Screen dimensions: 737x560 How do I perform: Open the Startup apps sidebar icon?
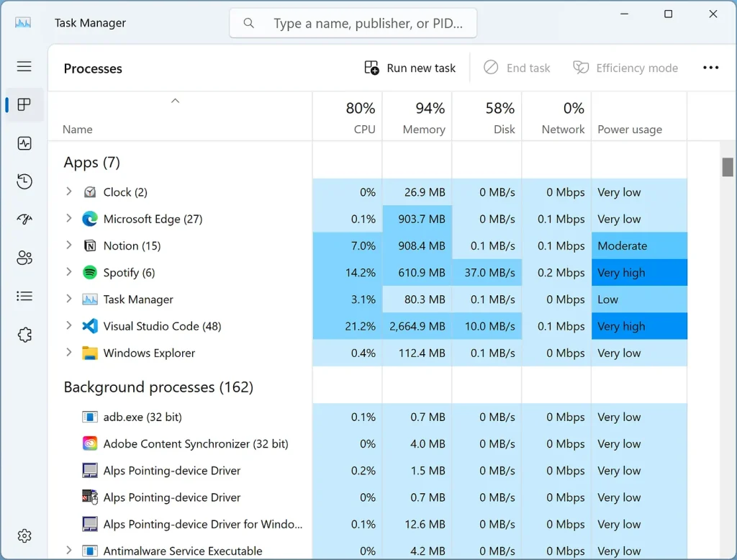pyautogui.click(x=24, y=219)
